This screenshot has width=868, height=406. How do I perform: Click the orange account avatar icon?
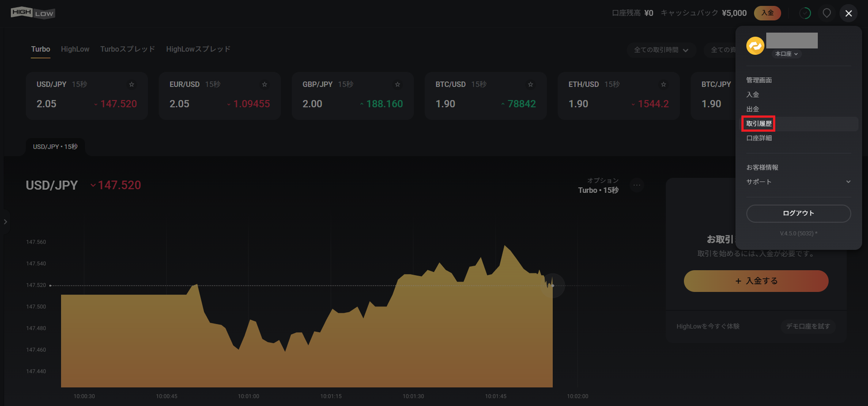tap(755, 46)
